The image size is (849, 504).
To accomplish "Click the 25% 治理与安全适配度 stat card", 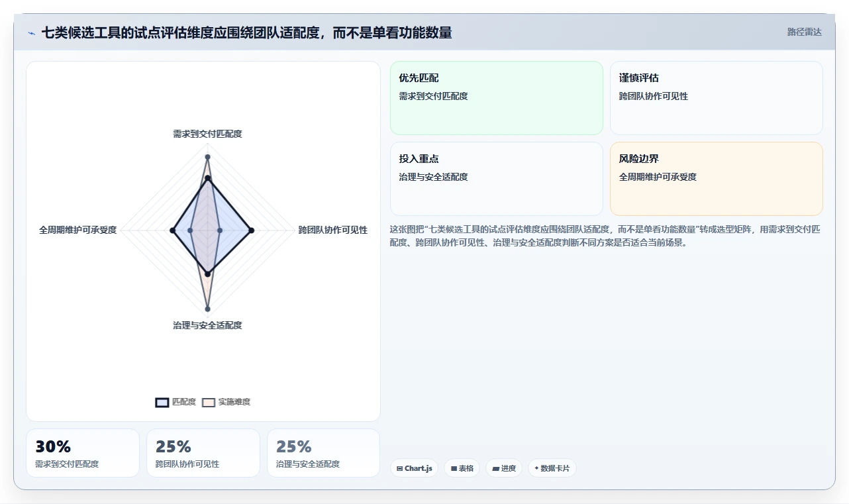I will coord(324,453).
